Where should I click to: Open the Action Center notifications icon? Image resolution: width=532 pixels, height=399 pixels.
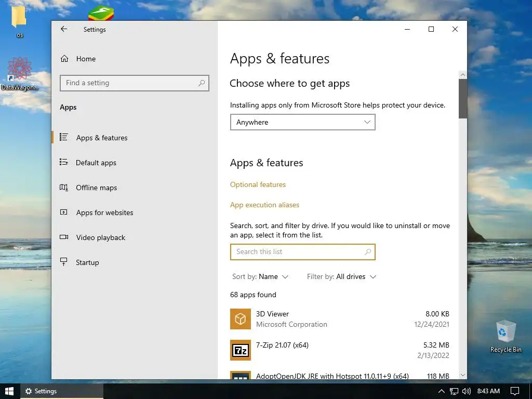tap(515, 391)
